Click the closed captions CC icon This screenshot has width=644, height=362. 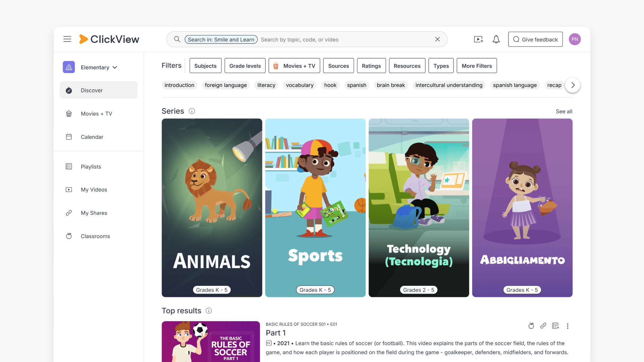269,343
